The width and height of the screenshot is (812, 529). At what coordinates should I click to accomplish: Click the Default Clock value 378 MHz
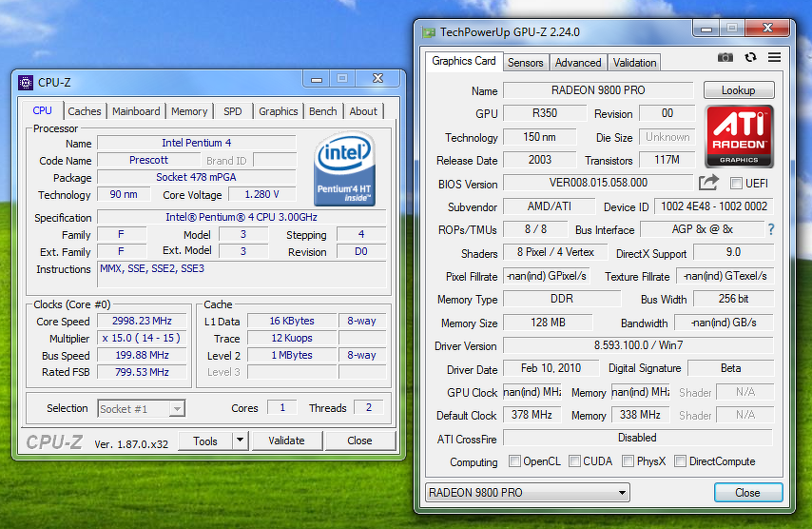coord(532,415)
